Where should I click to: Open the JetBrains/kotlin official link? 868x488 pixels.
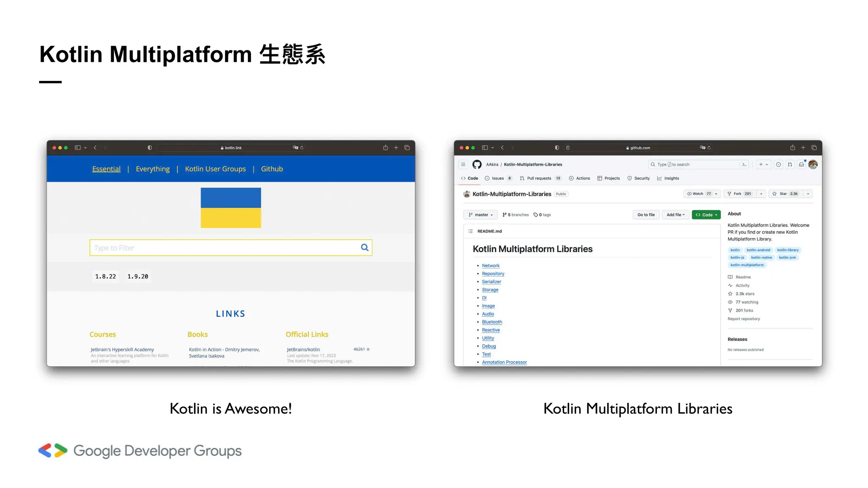pos(303,349)
